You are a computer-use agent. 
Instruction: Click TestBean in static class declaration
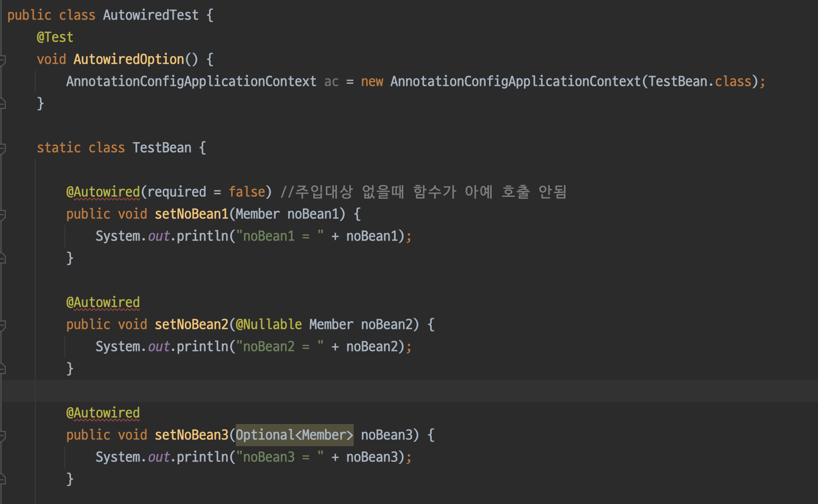tap(162, 147)
